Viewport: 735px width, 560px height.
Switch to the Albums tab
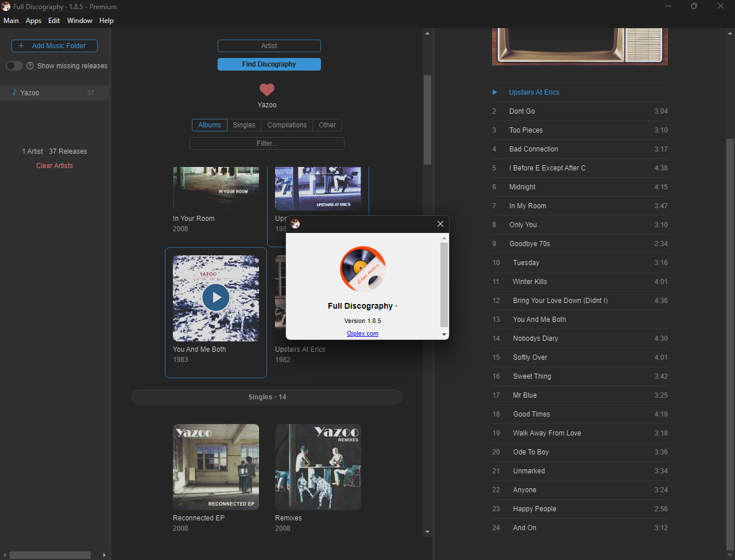[x=210, y=125]
